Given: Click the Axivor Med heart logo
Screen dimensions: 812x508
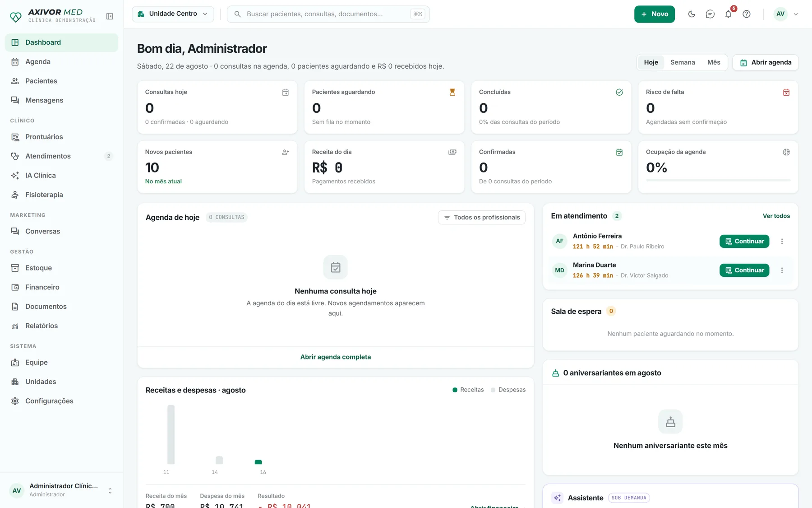Looking at the screenshot, I should click(x=16, y=17).
